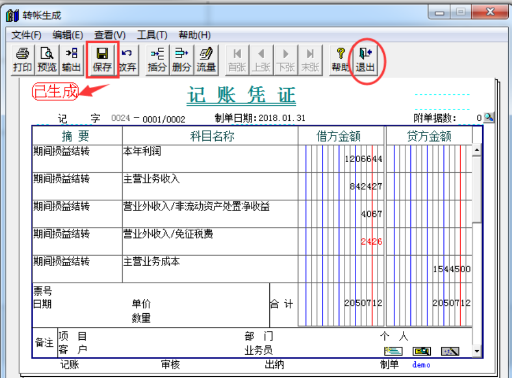
Task: Open the 工具(T) menu
Action: coord(152,35)
